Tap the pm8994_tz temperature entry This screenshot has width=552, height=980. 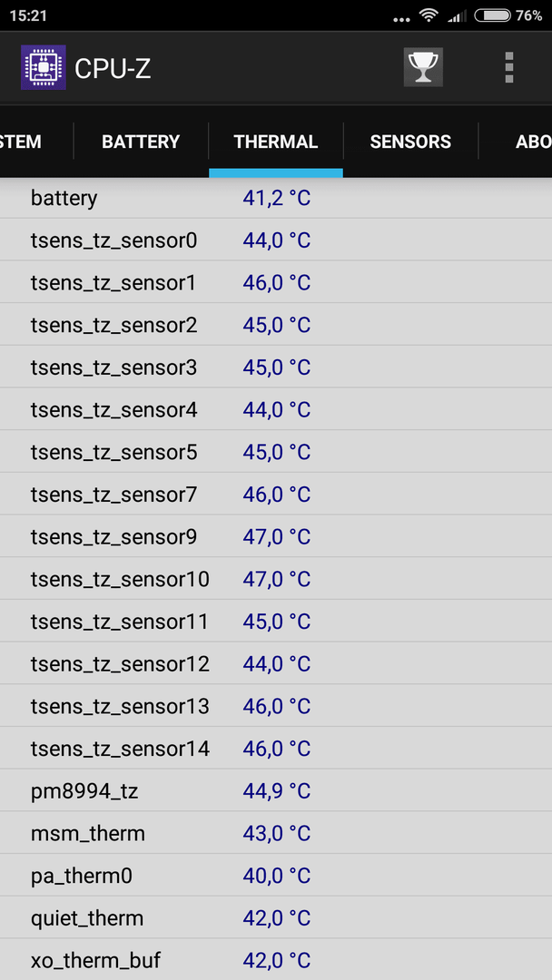tap(276, 791)
